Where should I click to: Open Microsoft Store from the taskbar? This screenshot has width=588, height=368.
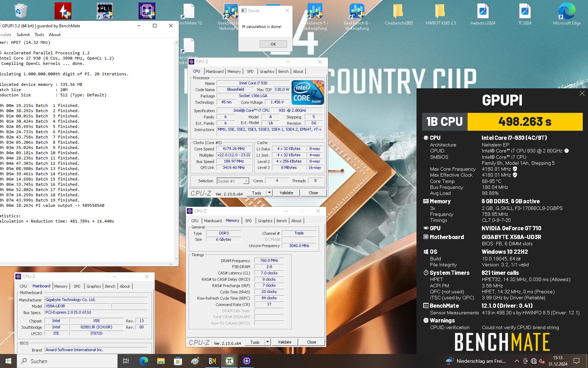tap(178, 361)
